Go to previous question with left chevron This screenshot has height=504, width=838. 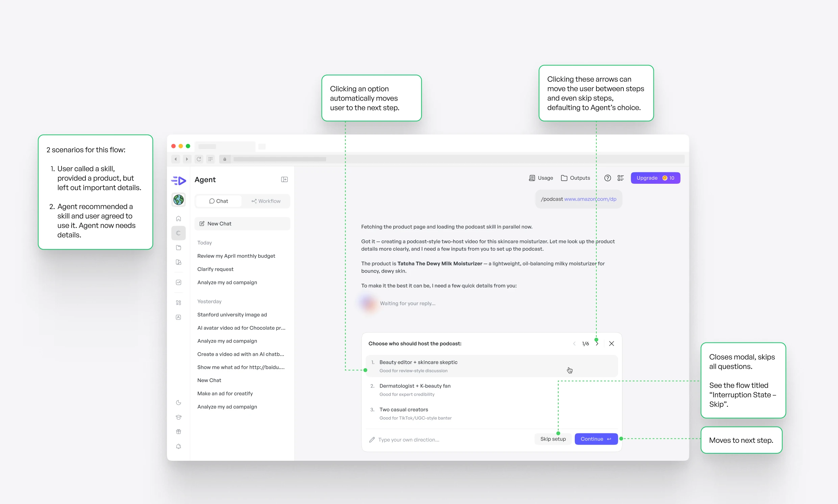pos(574,343)
